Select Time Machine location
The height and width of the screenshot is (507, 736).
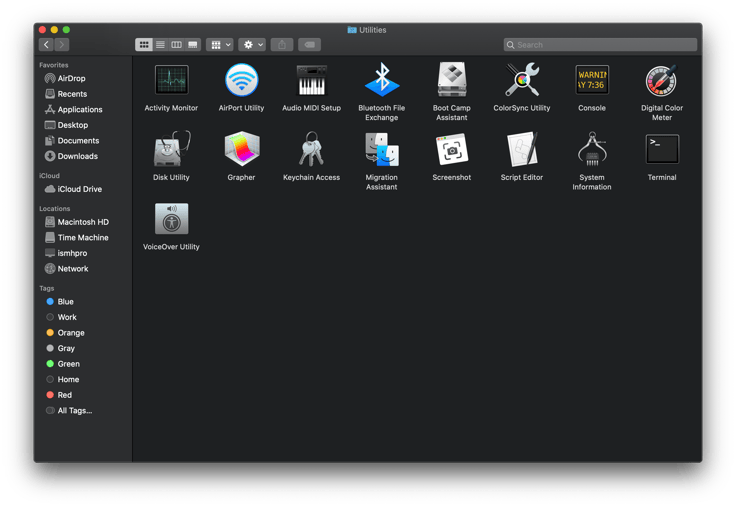coord(77,238)
